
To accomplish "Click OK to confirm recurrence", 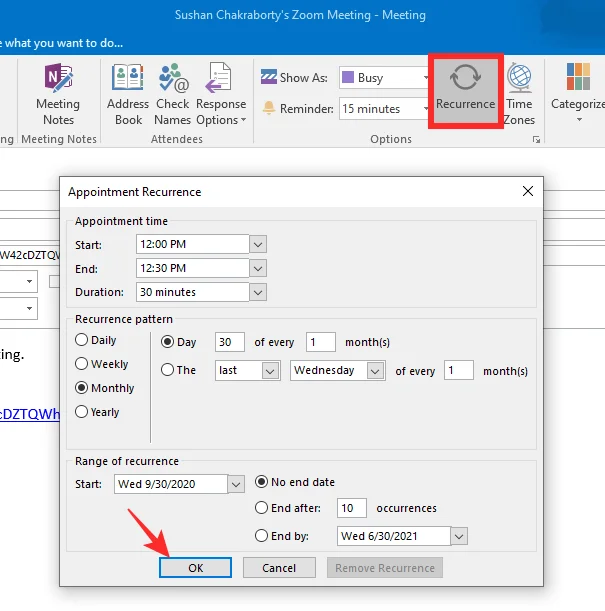I will coord(195,568).
